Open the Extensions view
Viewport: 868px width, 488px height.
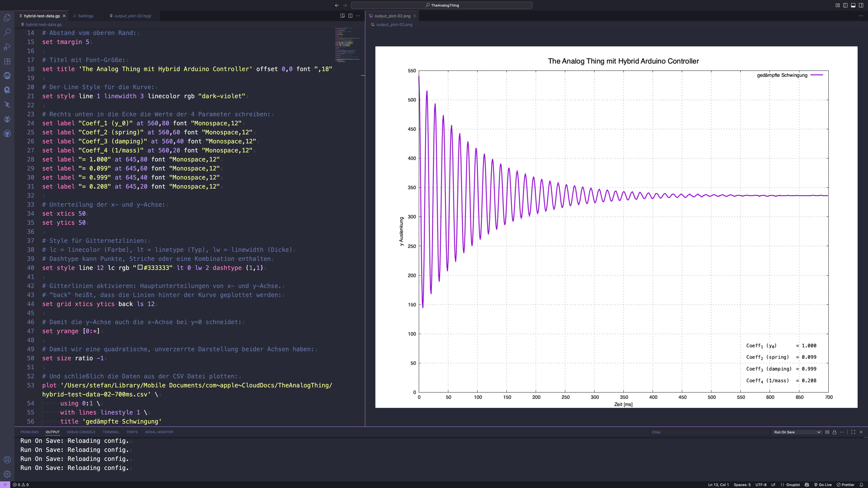coord(7,61)
